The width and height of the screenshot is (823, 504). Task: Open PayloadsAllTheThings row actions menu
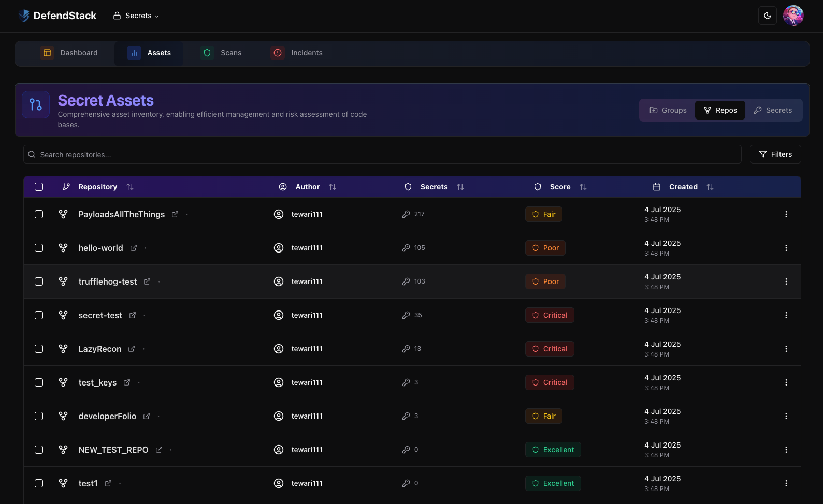(786, 214)
